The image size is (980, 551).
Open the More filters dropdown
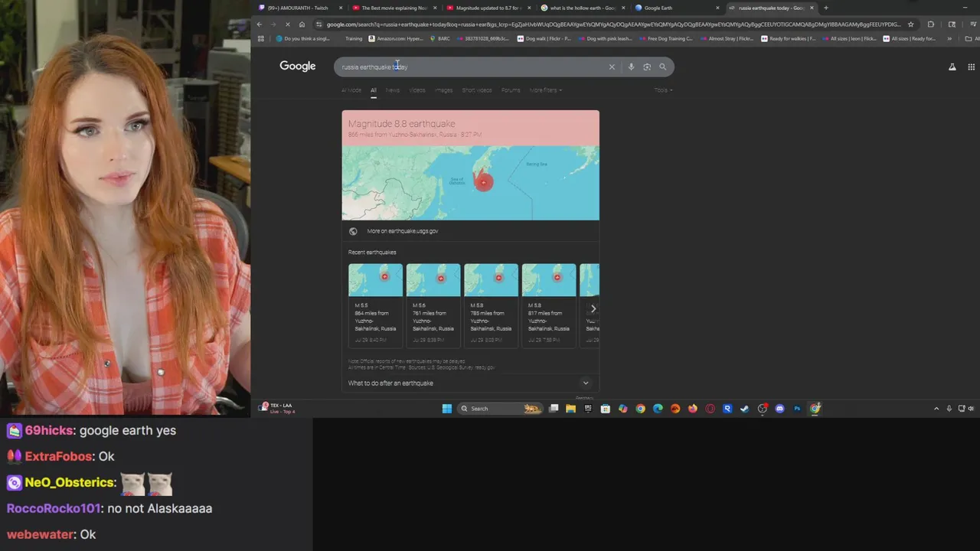tap(546, 90)
